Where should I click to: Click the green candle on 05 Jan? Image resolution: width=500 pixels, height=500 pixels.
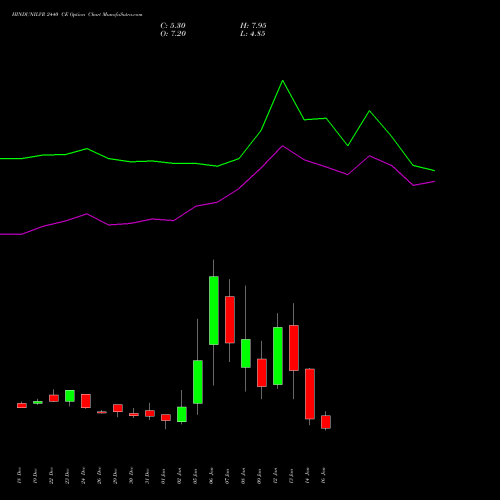(x=198, y=382)
